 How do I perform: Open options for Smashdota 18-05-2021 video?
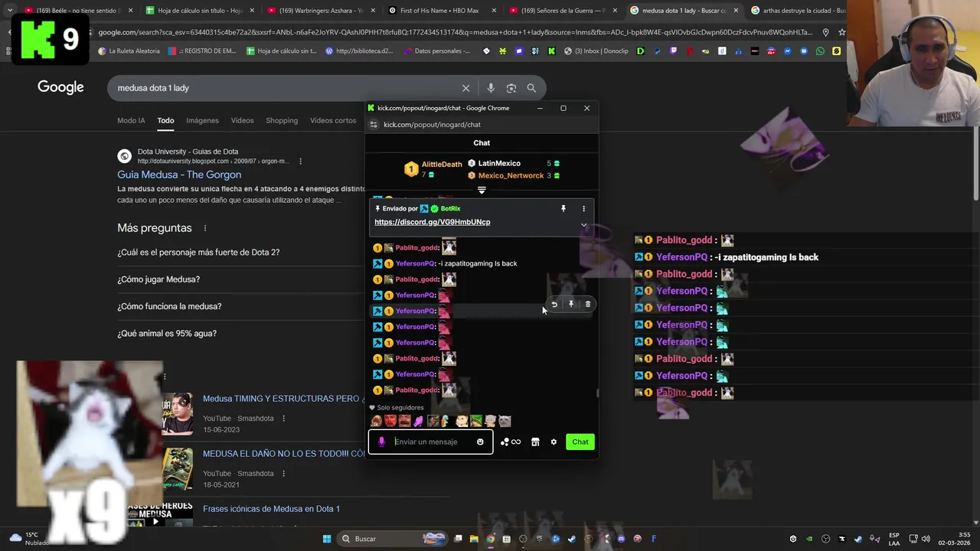pyautogui.click(x=284, y=474)
